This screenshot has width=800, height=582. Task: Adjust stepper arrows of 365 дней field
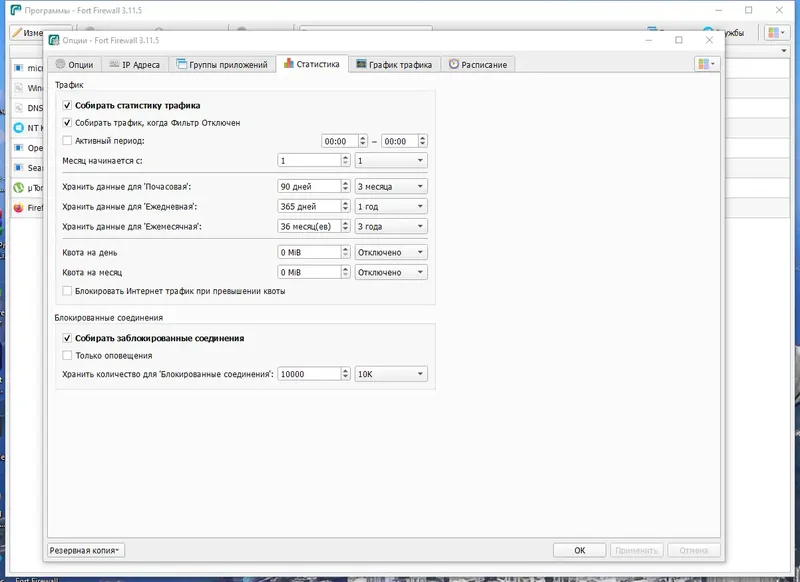[345, 207]
